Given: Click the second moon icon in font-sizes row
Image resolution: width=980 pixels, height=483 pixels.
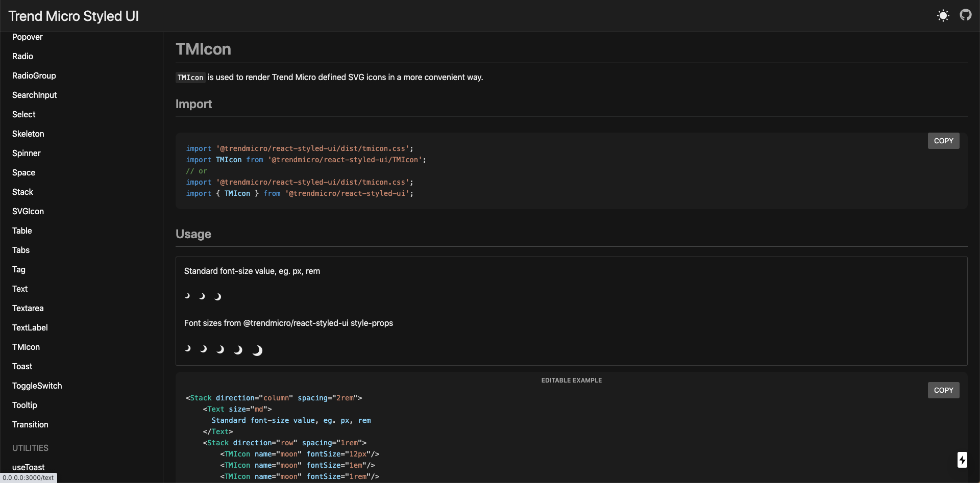Looking at the screenshot, I should (203, 349).
